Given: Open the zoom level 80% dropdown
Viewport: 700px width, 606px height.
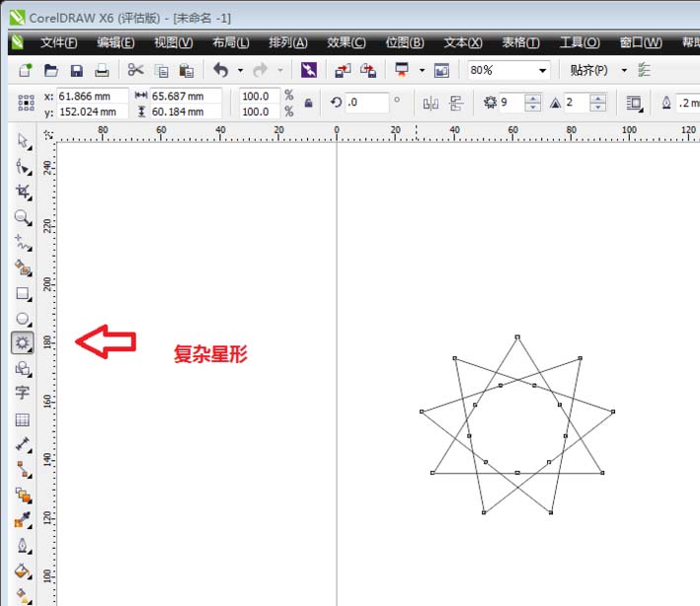Looking at the screenshot, I should [542, 70].
